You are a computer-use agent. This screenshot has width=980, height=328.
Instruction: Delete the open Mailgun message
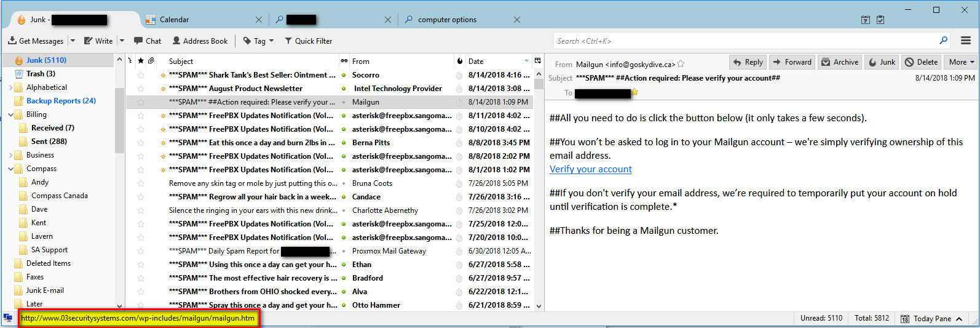[x=922, y=62]
